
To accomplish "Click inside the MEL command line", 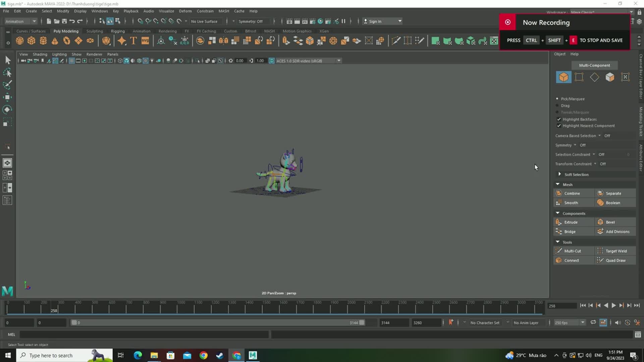I will tap(134, 334).
